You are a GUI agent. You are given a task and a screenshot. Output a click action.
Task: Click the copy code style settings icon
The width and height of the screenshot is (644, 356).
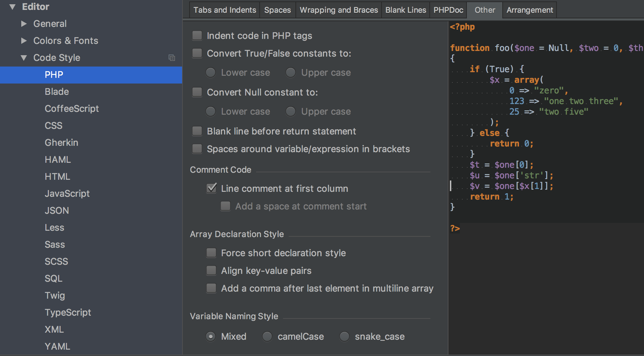click(173, 58)
